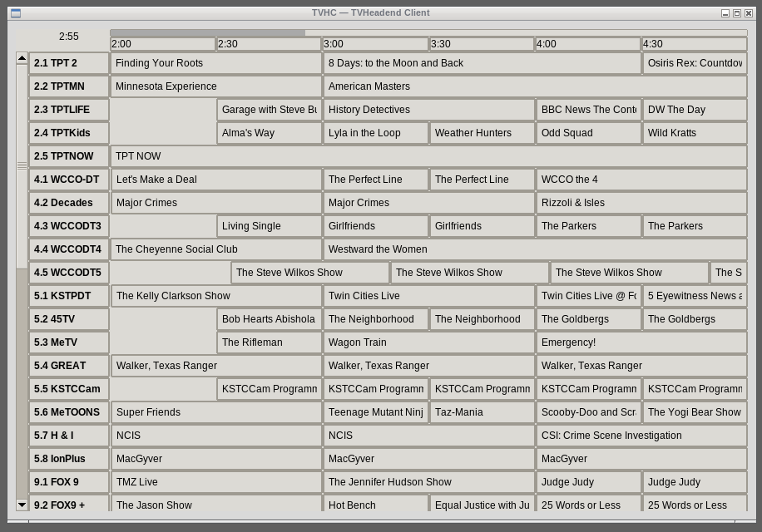Select channel 4.1 WCCO-DT
This screenshot has height=532, width=762.
69,180
